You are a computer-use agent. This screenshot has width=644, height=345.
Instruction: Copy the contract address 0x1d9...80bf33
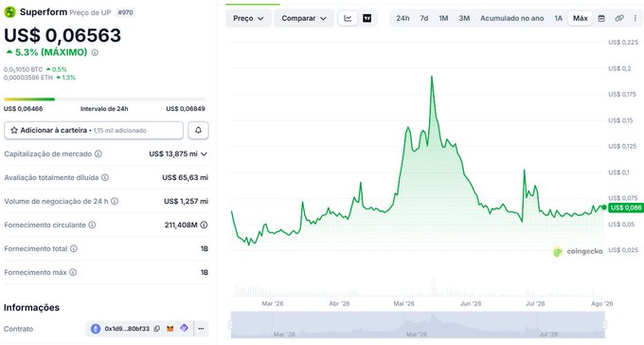pos(157,329)
